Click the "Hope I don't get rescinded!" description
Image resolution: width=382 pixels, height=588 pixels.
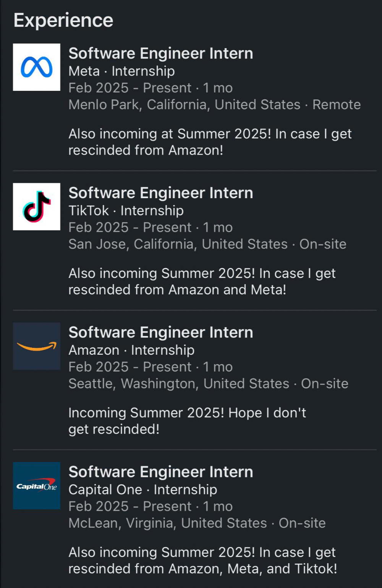tap(187, 421)
